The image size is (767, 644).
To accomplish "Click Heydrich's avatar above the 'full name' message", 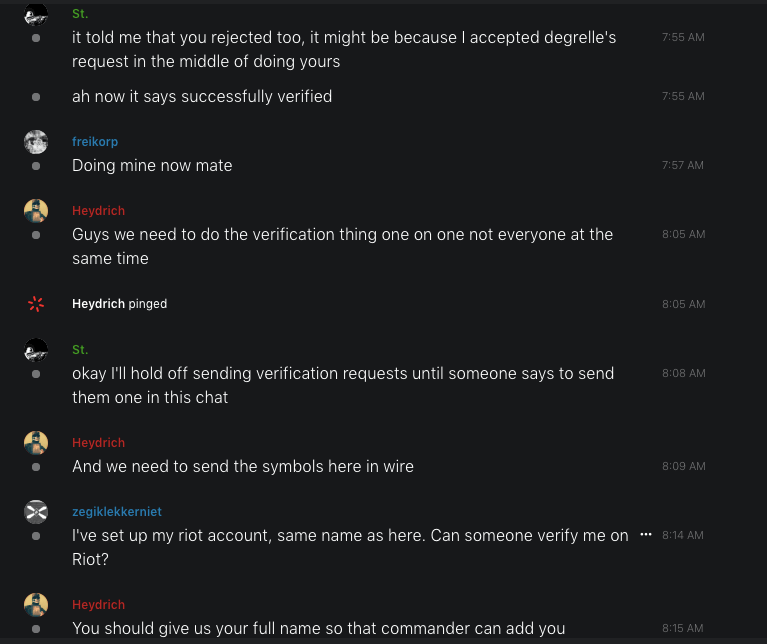I will pos(36,605).
